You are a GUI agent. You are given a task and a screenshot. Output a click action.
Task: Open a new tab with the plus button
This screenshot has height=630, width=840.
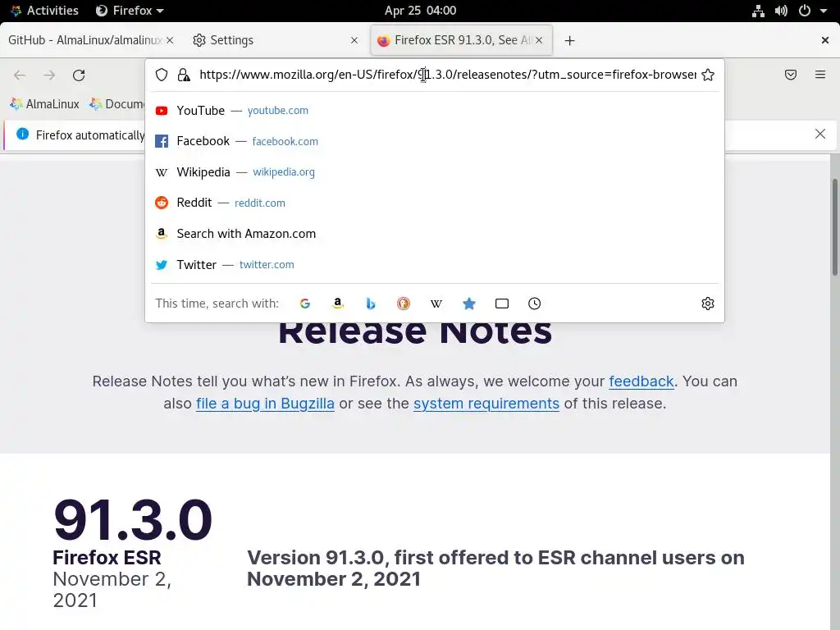coord(569,41)
